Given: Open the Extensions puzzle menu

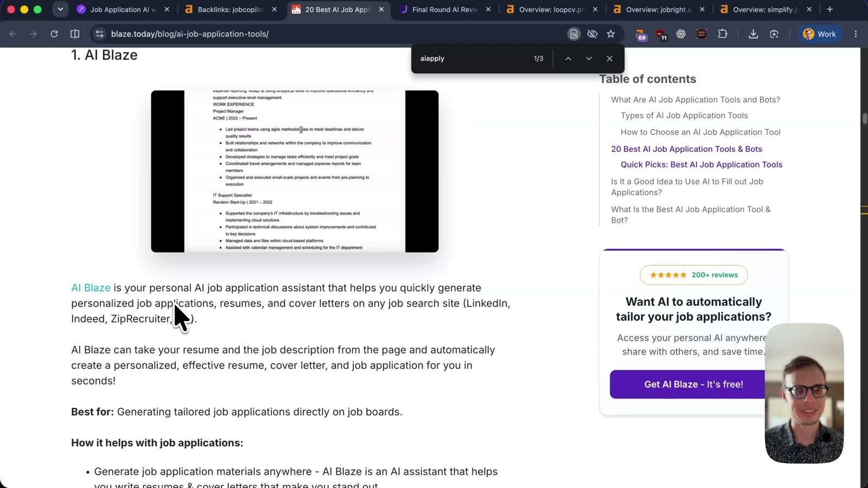Looking at the screenshot, I should (723, 34).
